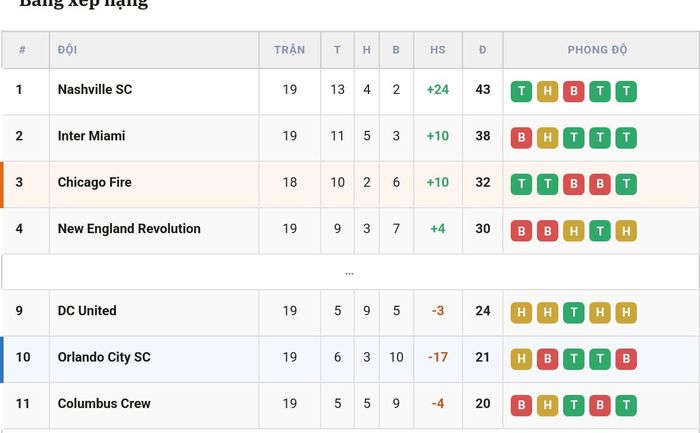This screenshot has width=700, height=433.
Task: Click Nashville SC's first green T form badge
Action: (521, 92)
